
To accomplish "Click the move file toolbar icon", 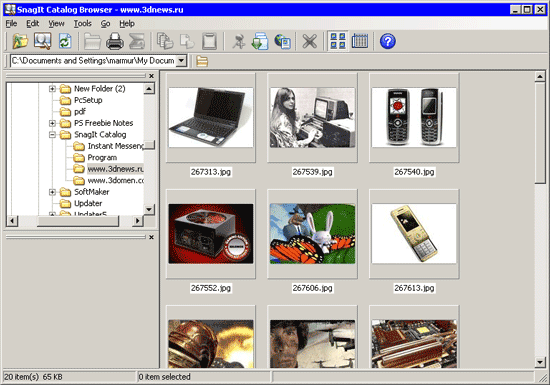I will [187, 41].
